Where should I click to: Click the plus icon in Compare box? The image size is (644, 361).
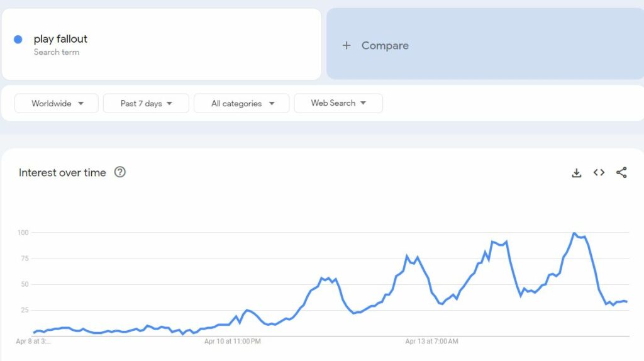[347, 45]
